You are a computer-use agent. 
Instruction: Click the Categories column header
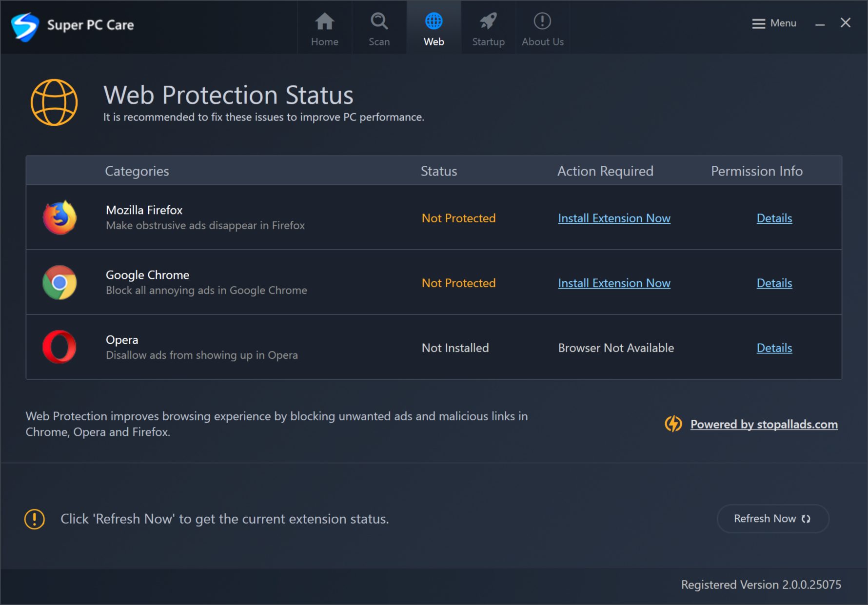pyautogui.click(x=137, y=171)
